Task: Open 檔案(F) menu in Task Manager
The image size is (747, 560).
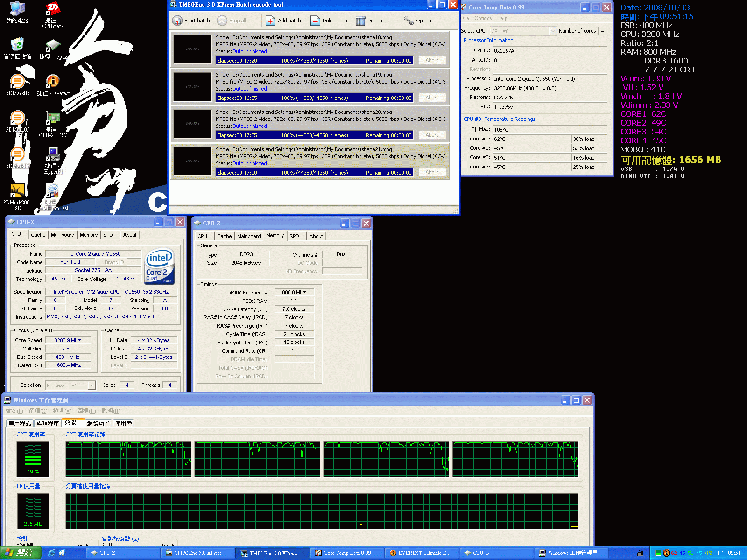Action: pyautogui.click(x=14, y=411)
